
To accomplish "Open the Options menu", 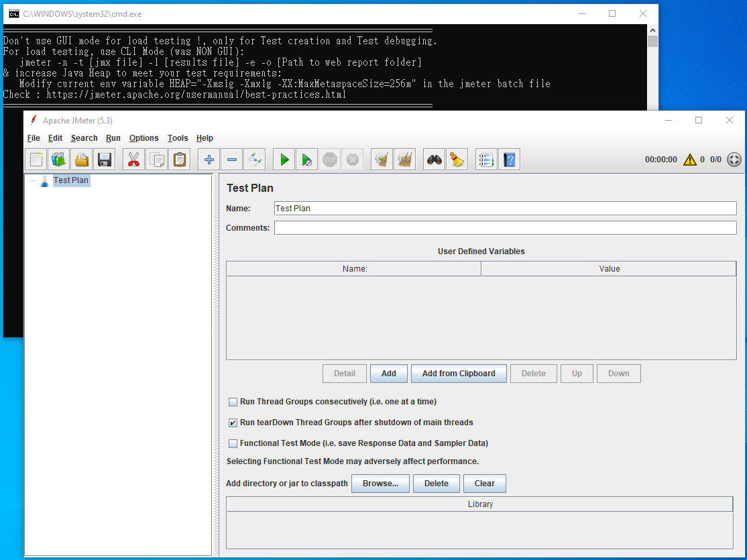I will [144, 138].
